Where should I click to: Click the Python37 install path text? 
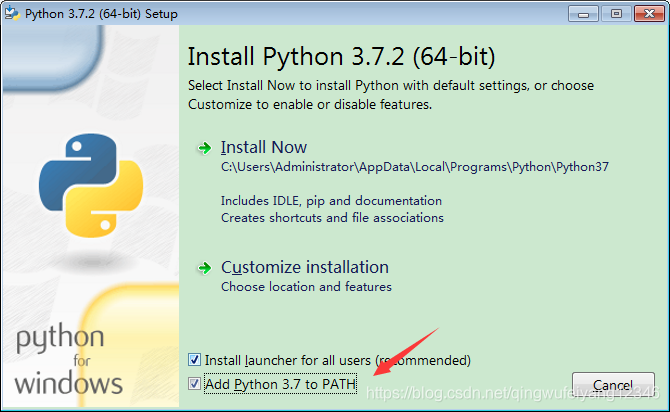414,167
